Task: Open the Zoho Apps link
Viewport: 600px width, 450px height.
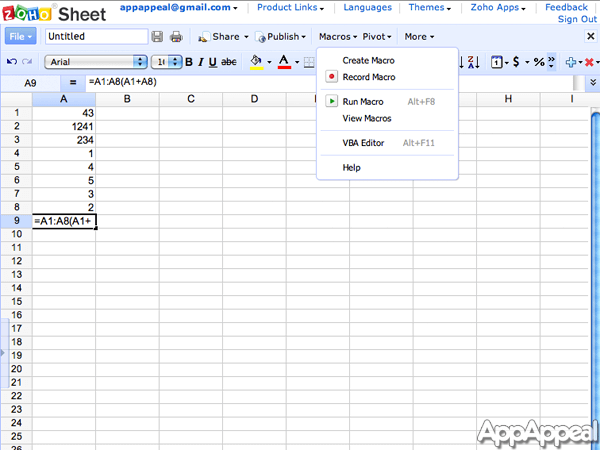Action: click(x=498, y=7)
